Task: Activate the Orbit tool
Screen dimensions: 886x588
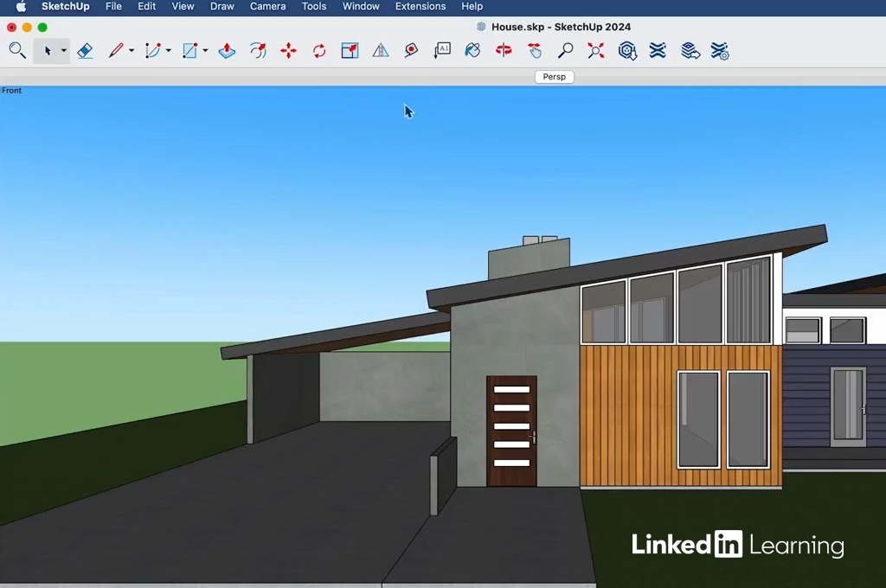Action: coord(504,51)
